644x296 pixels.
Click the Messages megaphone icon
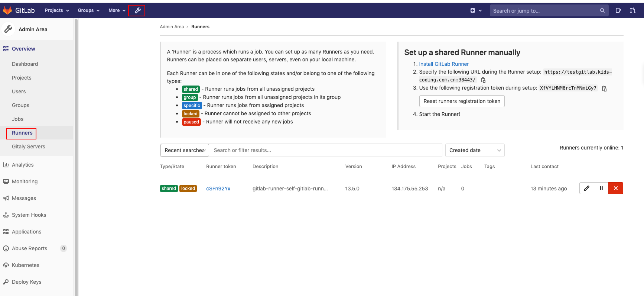pos(6,198)
